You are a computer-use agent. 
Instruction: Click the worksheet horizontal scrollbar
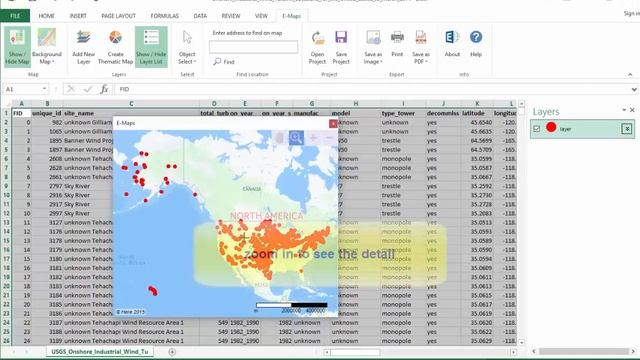[355, 352]
